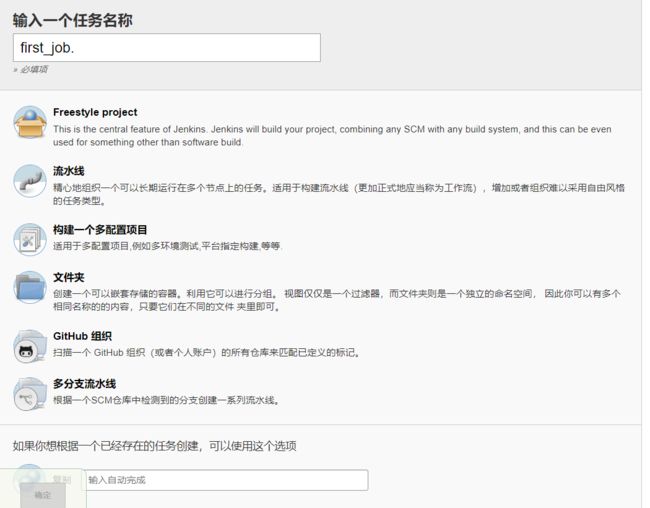This screenshot has height=508, width=650.
Task: Click the 文件夹 heading
Action: coord(69,277)
